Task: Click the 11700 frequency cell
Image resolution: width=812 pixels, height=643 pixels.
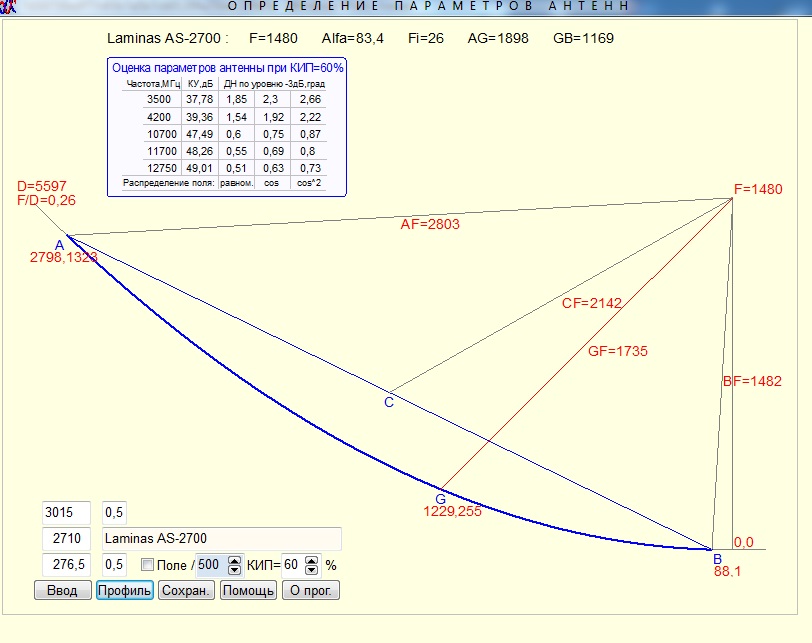Action: [x=162, y=151]
